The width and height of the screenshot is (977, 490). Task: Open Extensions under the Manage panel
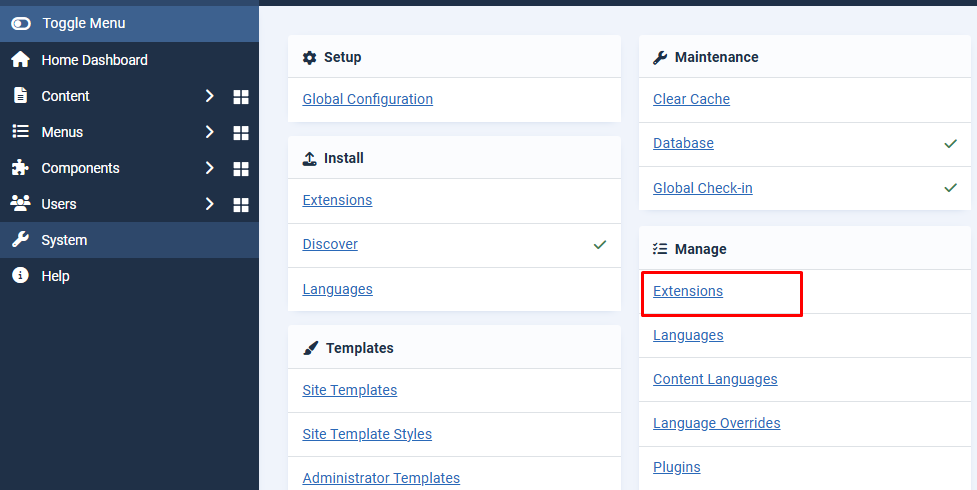click(687, 291)
